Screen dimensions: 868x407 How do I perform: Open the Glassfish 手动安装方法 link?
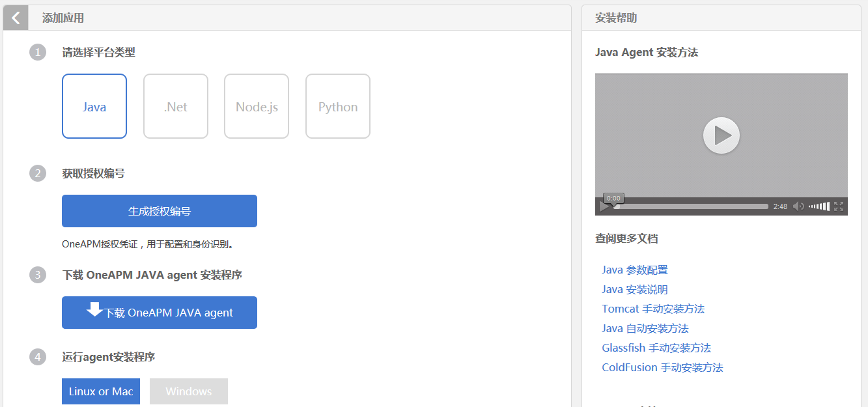[656, 348]
